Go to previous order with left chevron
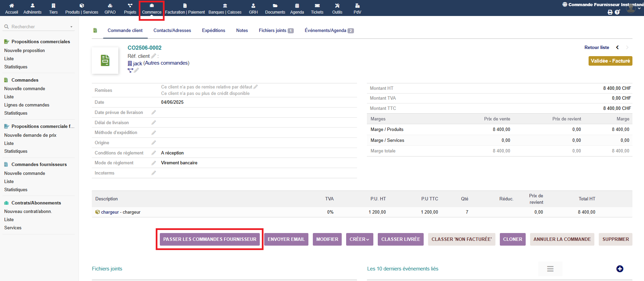The image size is (644, 281). click(617, 48)
